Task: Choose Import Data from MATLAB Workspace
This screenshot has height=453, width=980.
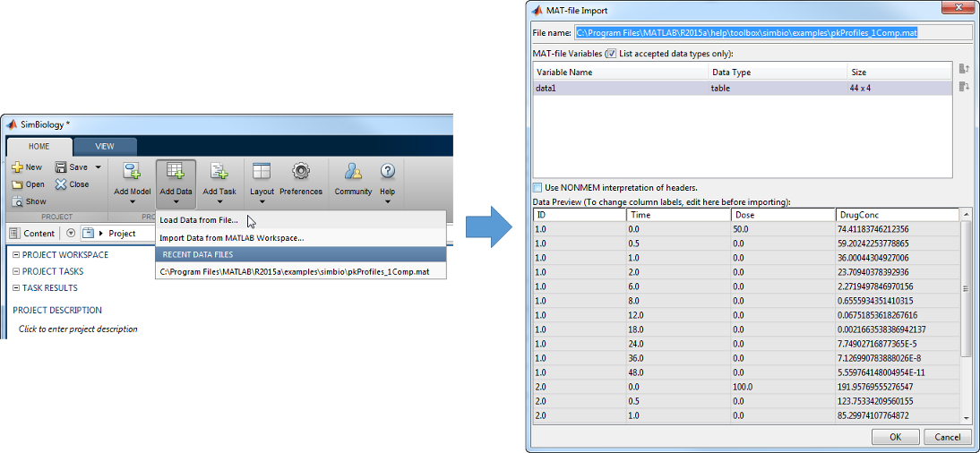Action: tap(301, 238)
